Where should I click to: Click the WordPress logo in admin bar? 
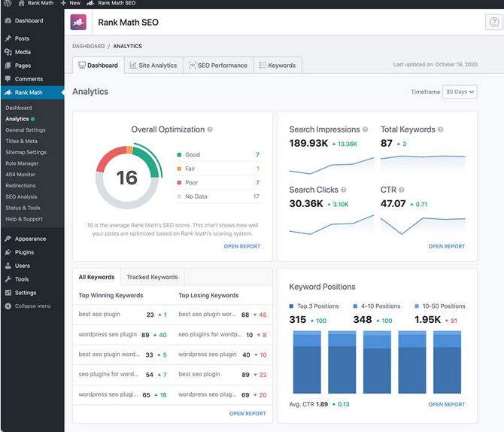7,4
